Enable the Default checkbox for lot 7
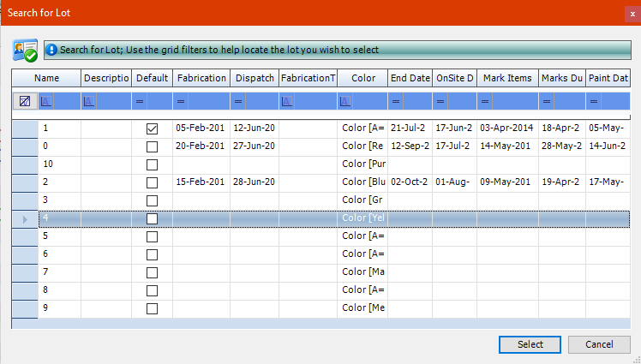 tap(152, 272)
